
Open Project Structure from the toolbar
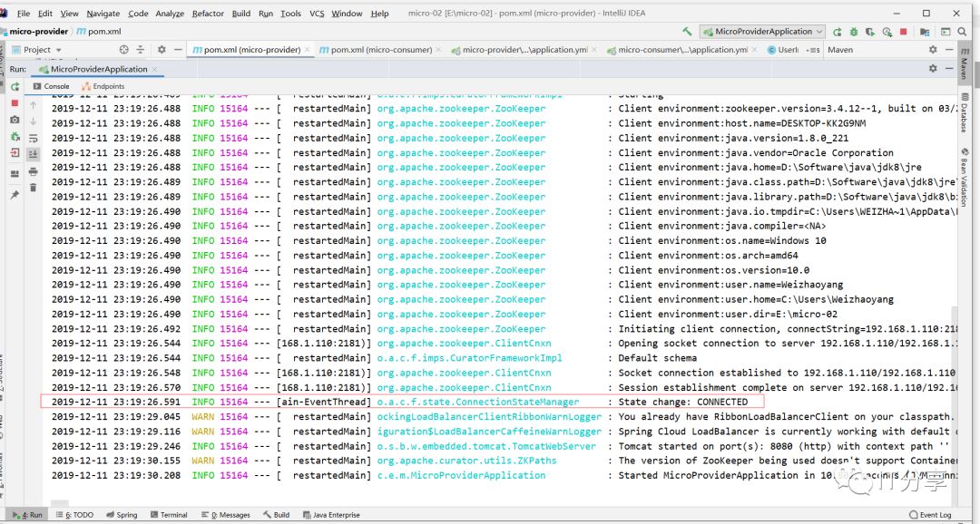(x=925, y=31)
